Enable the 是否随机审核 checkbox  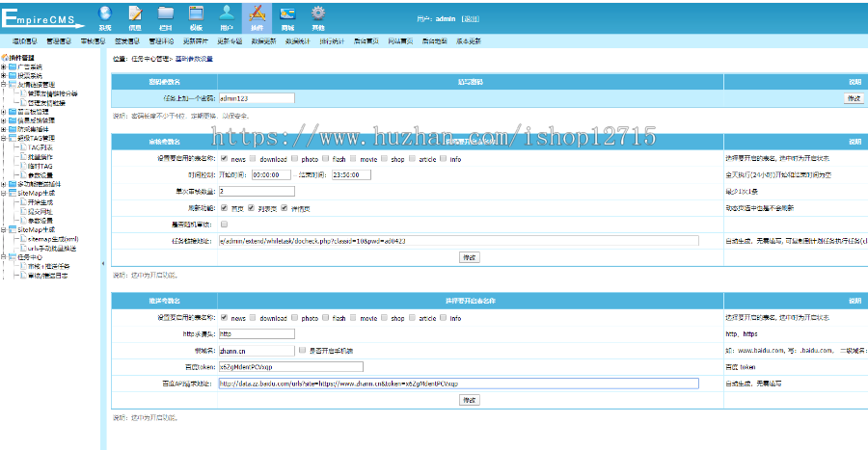coord(224,225)
